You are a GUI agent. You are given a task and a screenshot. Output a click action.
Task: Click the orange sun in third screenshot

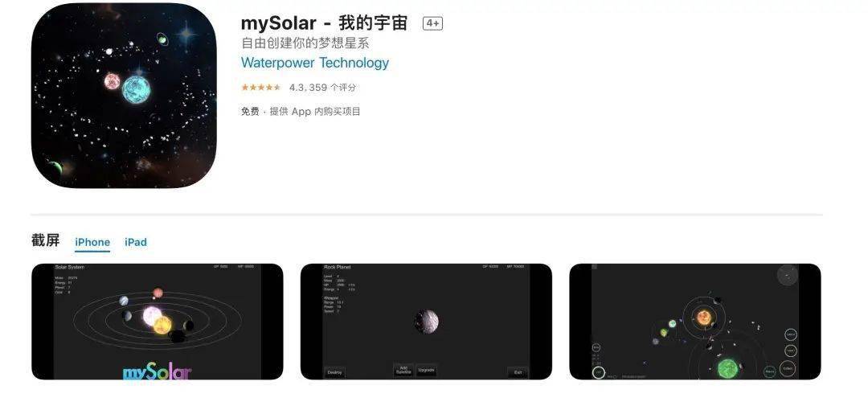tap(703, 318)
